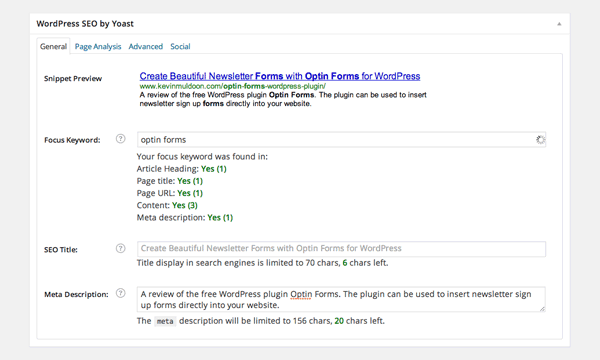
Task: Click the 'Meta description: Yes (1)' result line
Action: (185, 218)
